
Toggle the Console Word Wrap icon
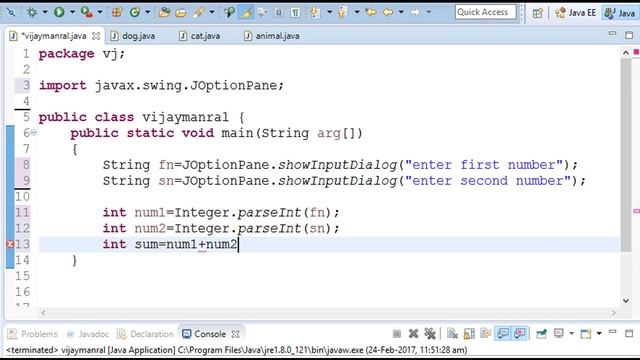tap(485, 334)
